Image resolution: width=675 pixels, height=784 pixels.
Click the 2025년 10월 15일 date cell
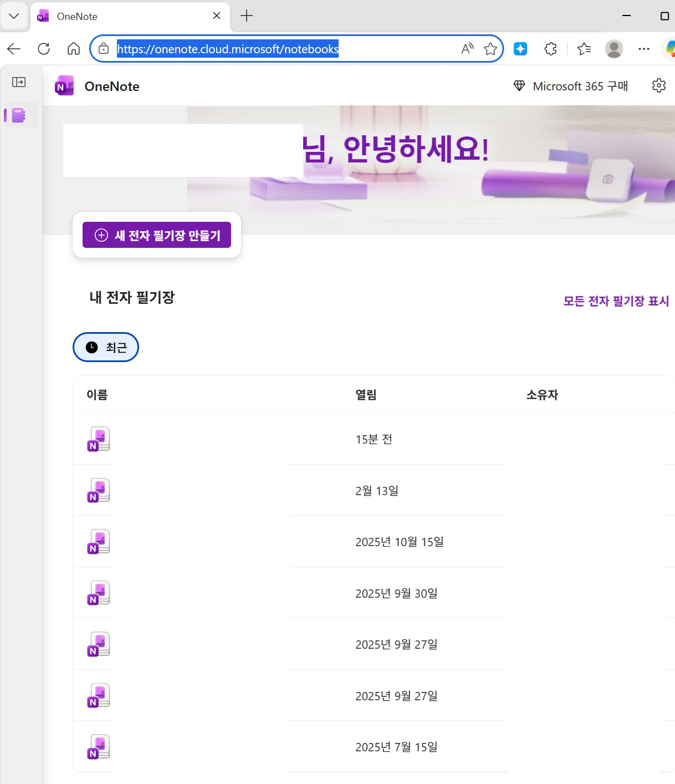[400, 542]
